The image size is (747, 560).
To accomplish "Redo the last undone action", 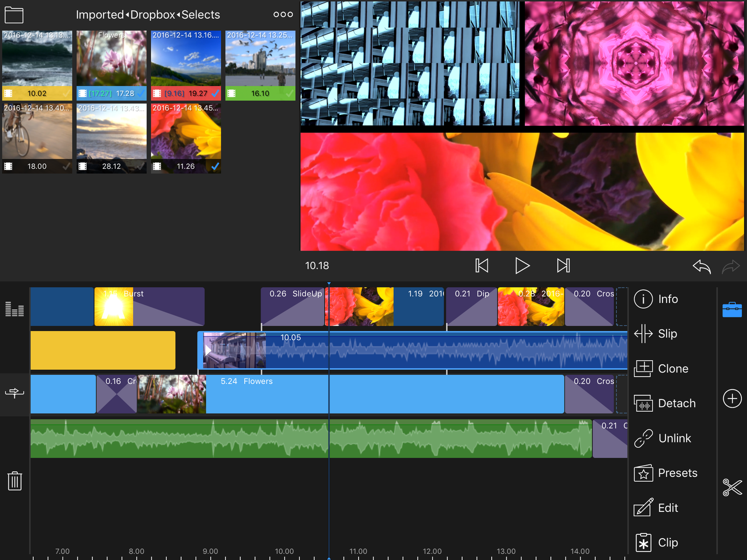I will coord(731,266).
